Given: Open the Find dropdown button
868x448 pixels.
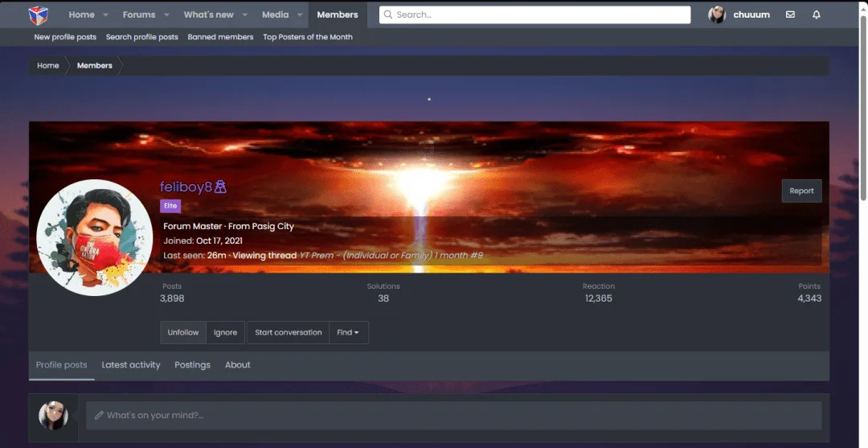Looking at the screenshot, I should click(x=348, y=332).
